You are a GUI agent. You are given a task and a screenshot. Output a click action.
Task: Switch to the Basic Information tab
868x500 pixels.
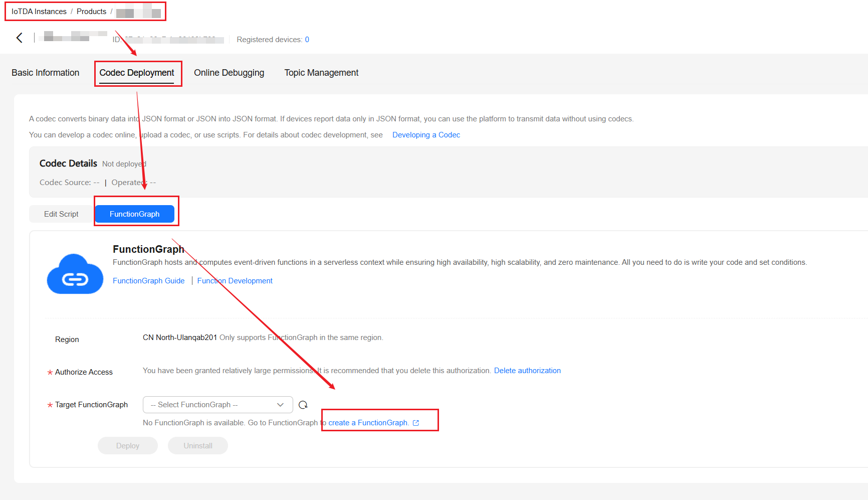click(46, 73)
